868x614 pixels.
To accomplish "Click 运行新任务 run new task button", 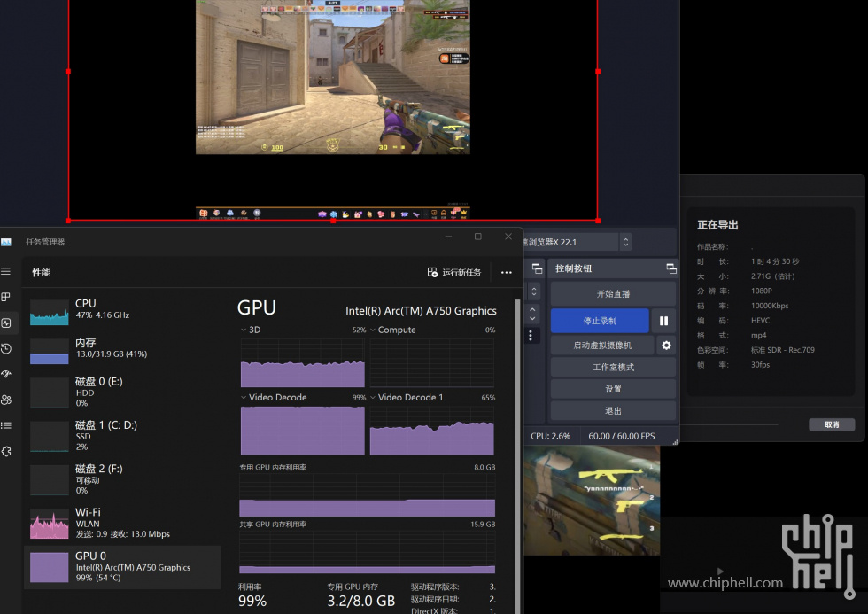I will tap(454, 272).
